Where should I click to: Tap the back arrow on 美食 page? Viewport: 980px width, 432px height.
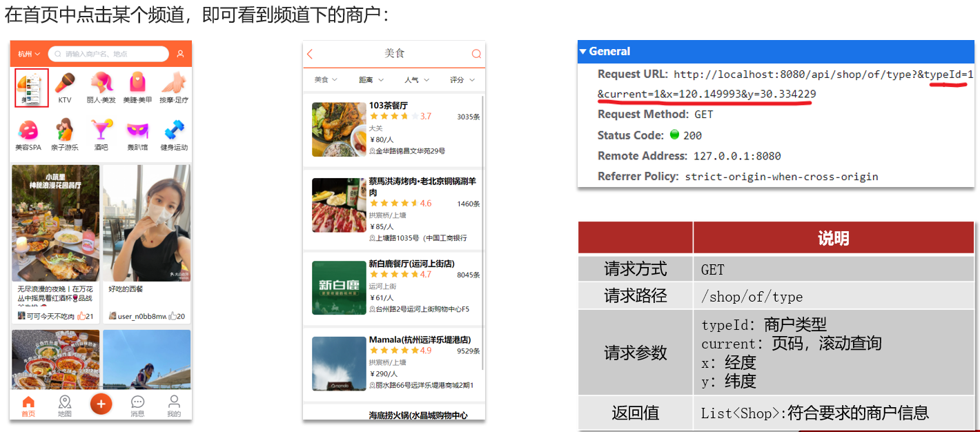tap(310, 54)
